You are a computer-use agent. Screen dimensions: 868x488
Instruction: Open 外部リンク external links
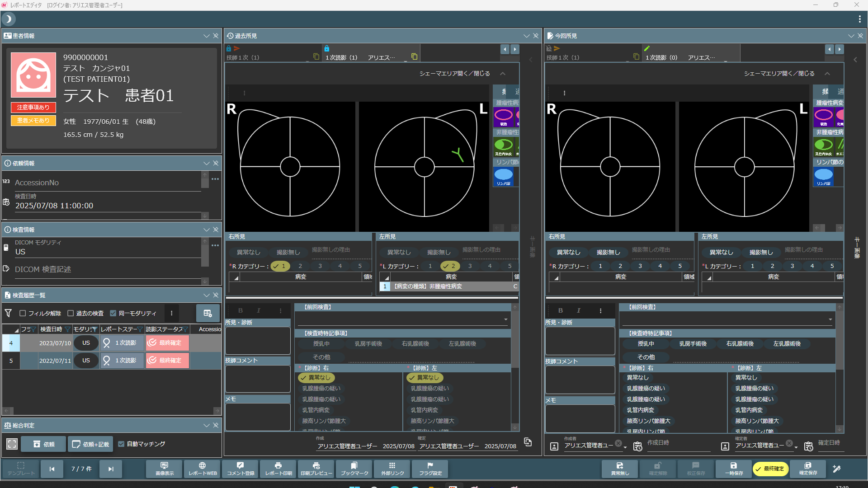click(x=392, y=469)
